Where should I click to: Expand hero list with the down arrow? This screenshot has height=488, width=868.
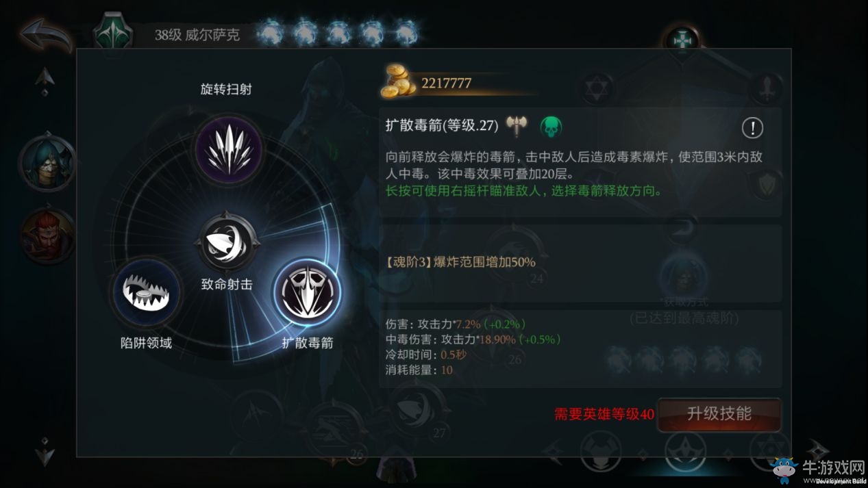coord(45,452)
